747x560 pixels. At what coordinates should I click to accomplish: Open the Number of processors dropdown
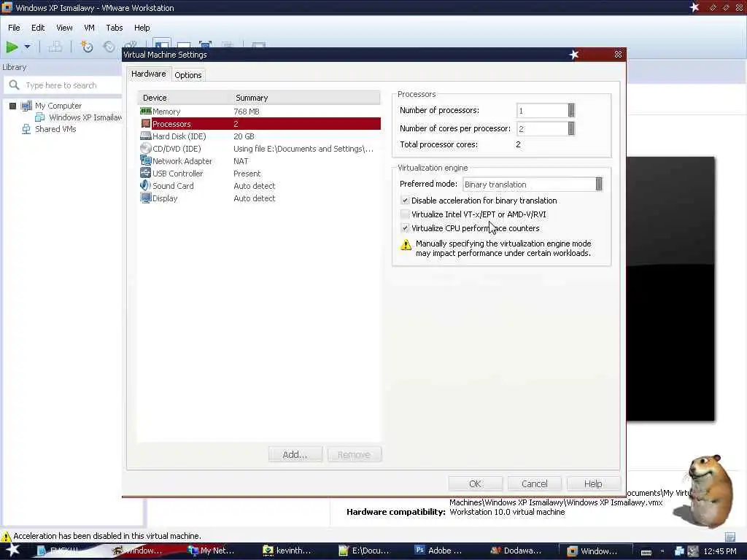571,111
